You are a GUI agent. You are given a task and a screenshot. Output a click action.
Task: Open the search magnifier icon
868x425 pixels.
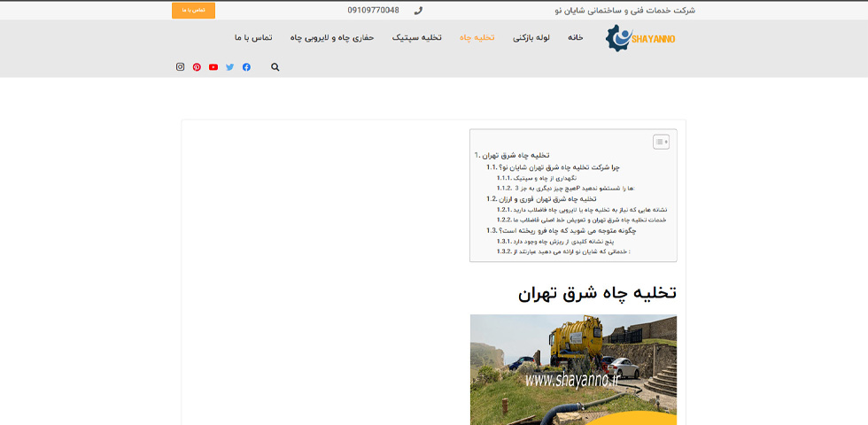[x=275, y=67]
